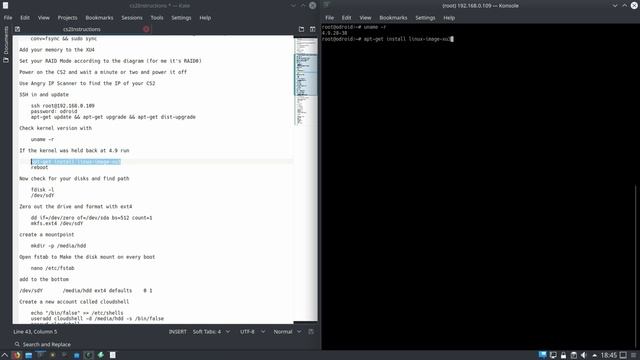Click the blue app icon in taskbar

(x=76, y=355)
